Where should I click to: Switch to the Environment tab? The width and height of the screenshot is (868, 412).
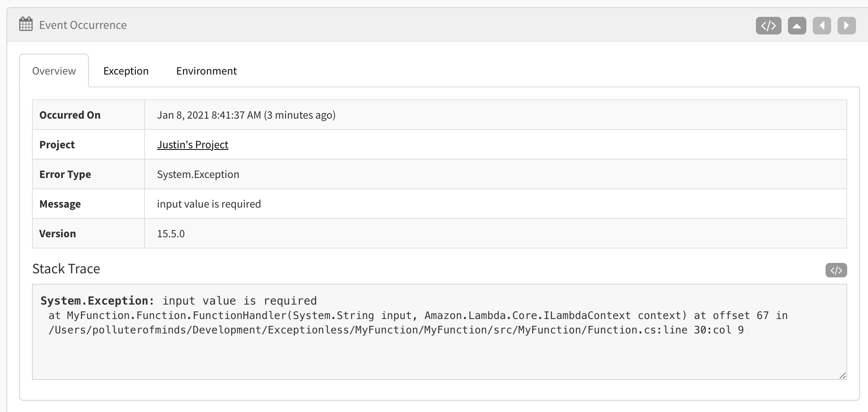tap(206, 71)
